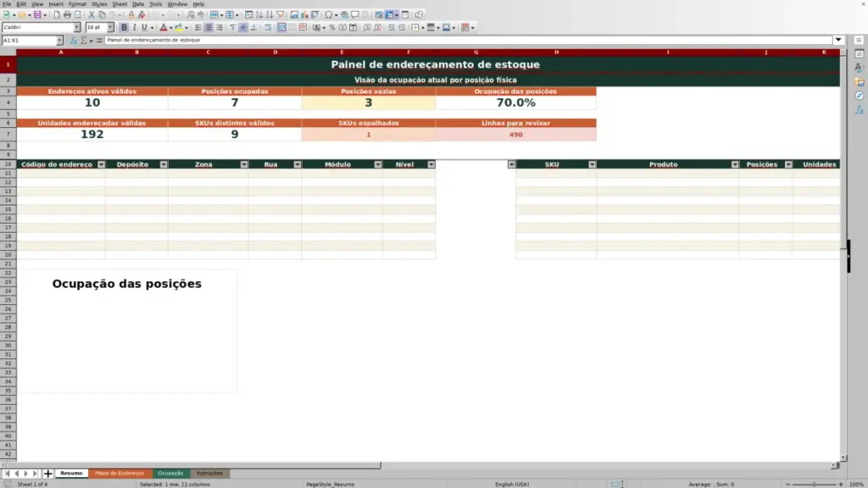Click the formula input line

pos(468,41)
